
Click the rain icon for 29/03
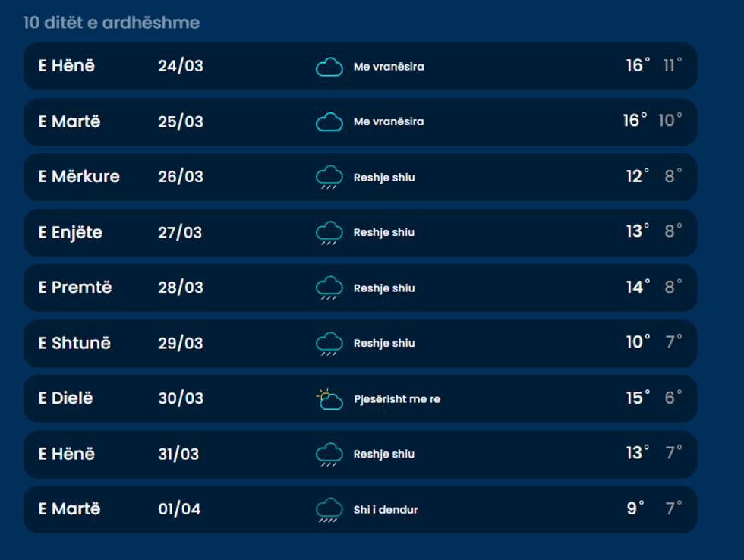pyautogui.click(x=329, y=343)
